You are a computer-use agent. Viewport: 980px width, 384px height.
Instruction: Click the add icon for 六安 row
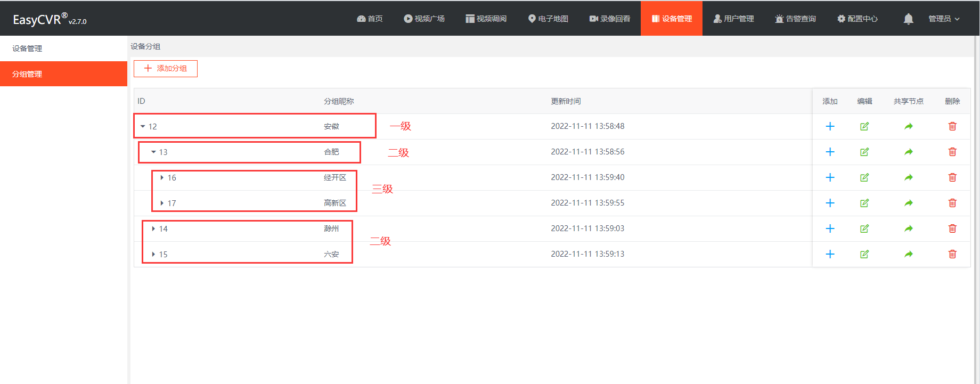(x=830, y=254)
